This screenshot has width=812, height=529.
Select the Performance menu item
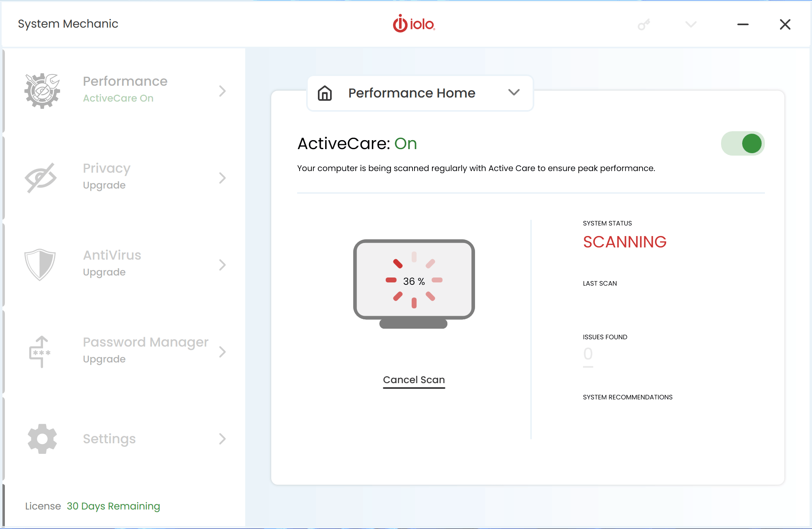123,90
